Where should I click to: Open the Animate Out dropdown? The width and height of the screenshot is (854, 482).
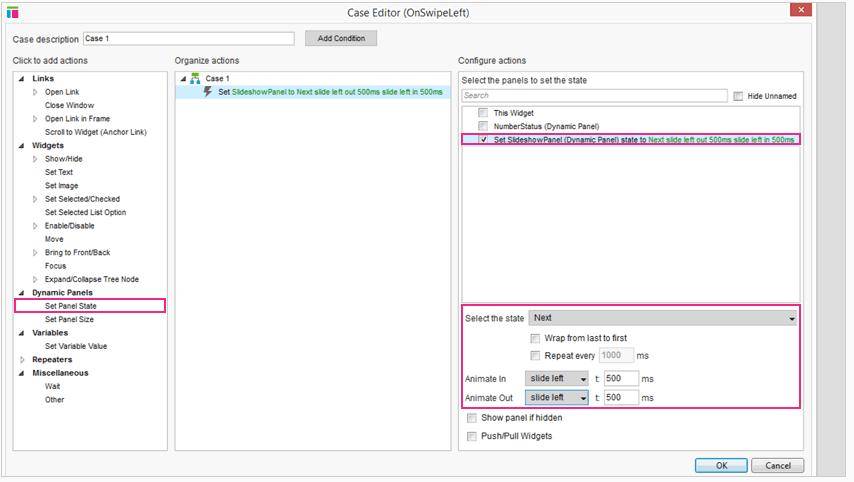pyautogui.click(x=557, y=398)
